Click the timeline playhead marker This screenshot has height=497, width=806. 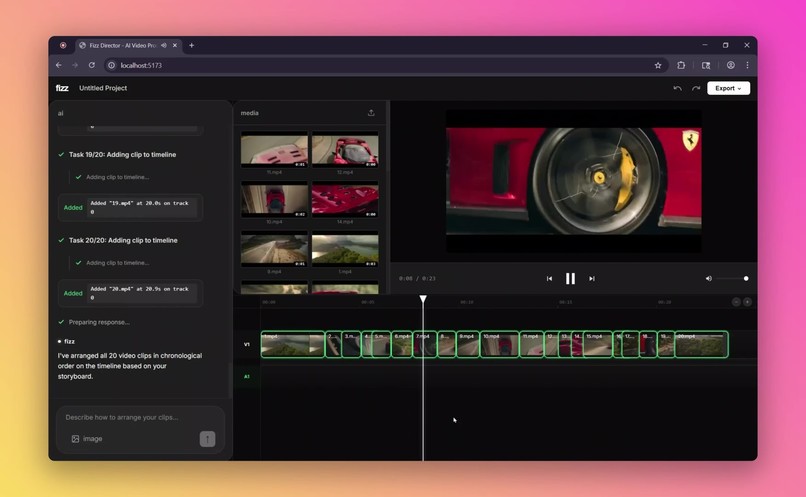pyautogui.click(x=423, y=299)
